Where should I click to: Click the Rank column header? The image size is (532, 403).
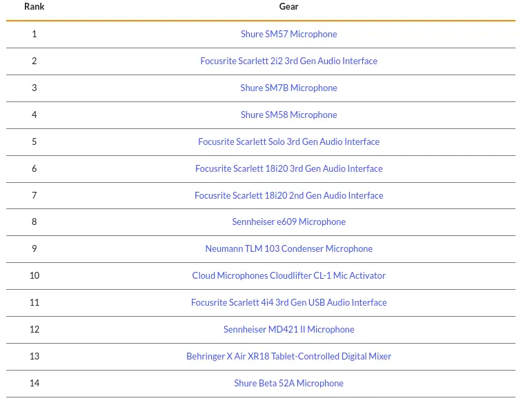tap(35, 7)
